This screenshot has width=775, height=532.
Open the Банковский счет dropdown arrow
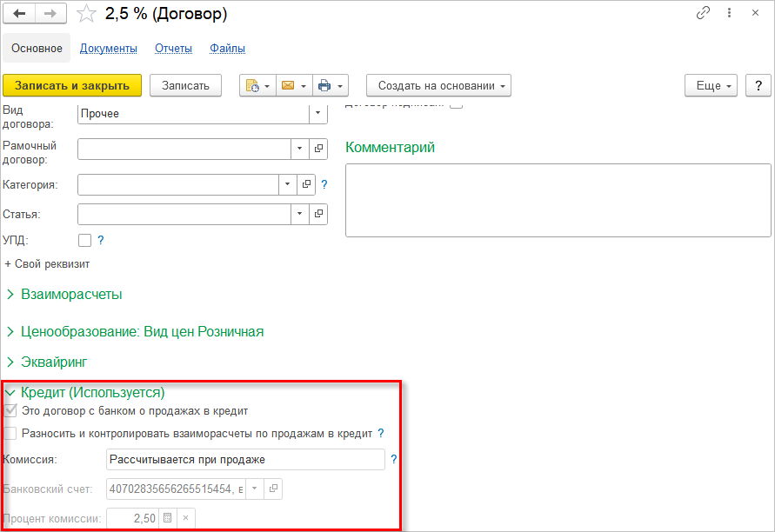pos(255,489)
